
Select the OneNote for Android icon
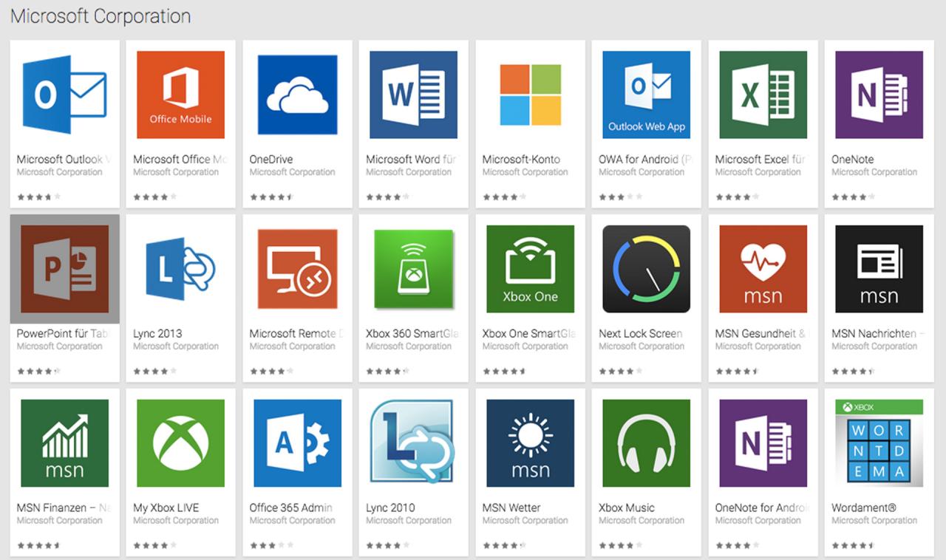pos(763,443)
